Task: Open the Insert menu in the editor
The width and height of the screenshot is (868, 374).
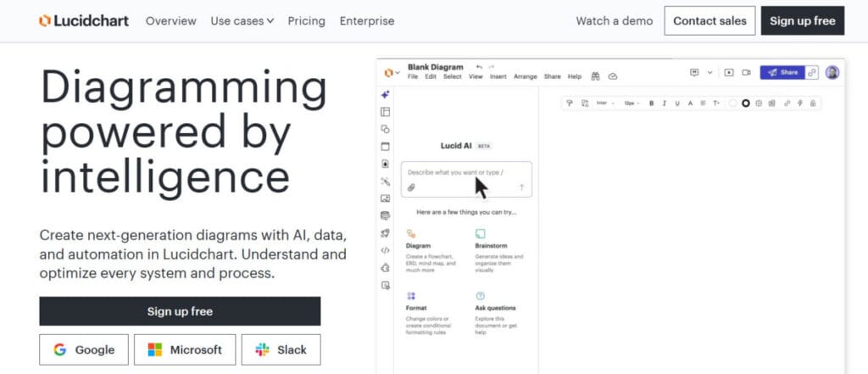Action: (498, 76)
